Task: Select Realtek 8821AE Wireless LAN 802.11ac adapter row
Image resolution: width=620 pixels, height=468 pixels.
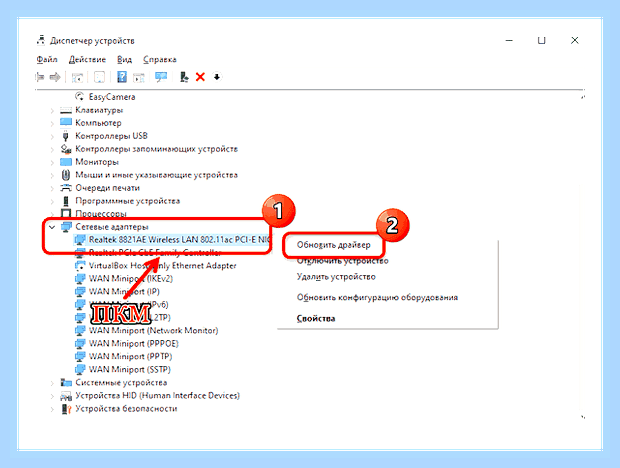Action: pyautogui.click(x=172, y=240)
